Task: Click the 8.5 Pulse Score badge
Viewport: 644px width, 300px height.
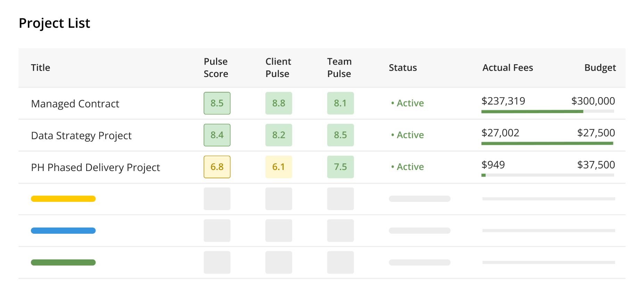Action: coord(217,103)
